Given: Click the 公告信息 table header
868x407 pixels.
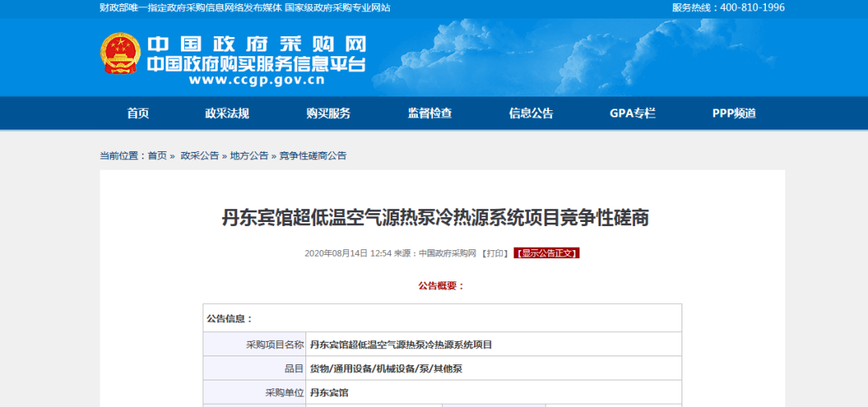Looking at the screenshot, I should click(x=442, y=318).
